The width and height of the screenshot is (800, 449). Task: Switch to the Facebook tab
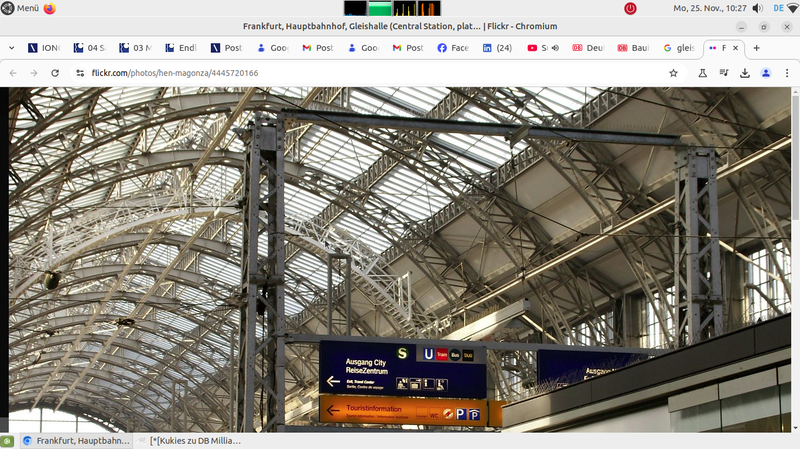(x=454, y=48)
